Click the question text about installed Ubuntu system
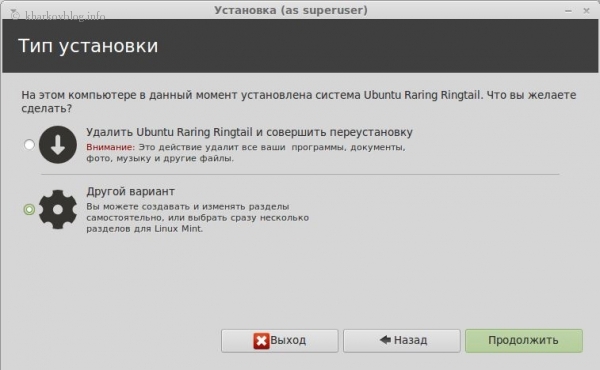Viewport: 600px width, 370px height. [x=298, y=102]
